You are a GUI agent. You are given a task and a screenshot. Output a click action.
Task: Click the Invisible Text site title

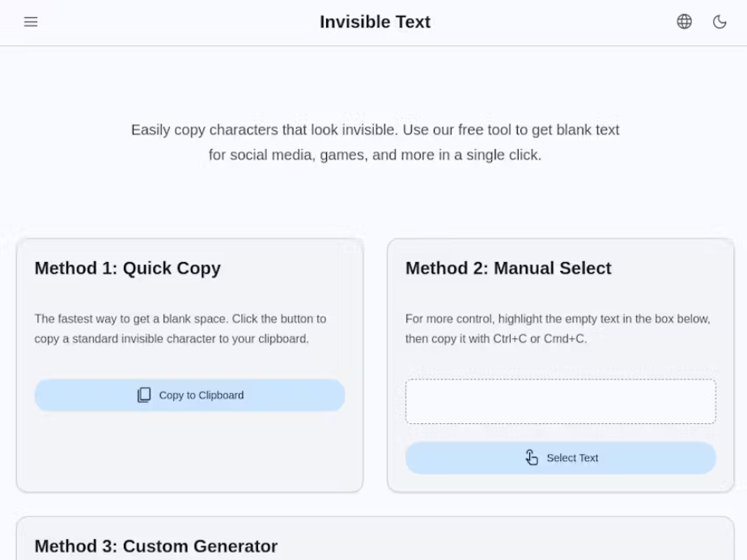coord(375,22)
